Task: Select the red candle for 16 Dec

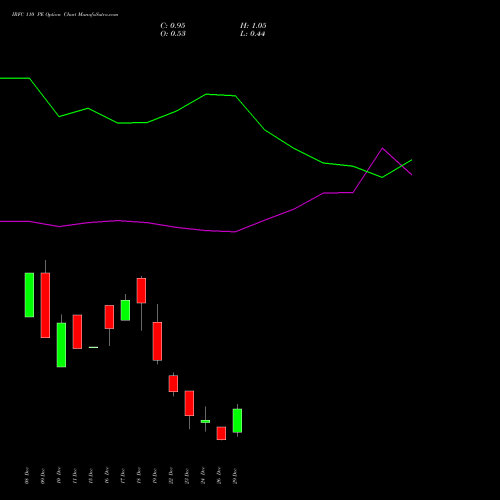Action: 109,317
